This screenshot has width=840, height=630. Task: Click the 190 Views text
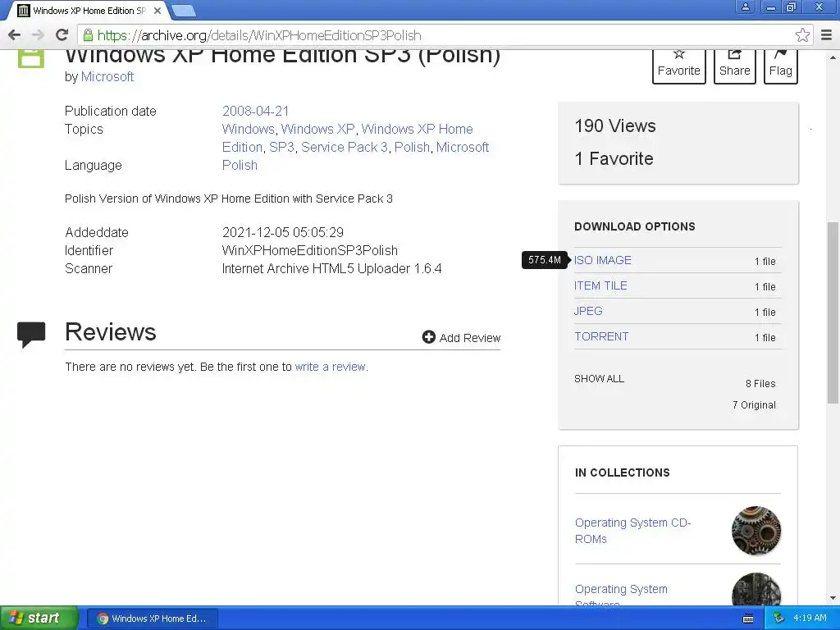[x=615, y=126]
